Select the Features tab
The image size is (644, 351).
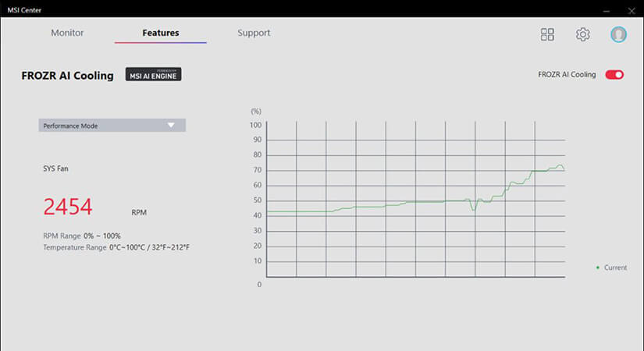click(160, 33)
